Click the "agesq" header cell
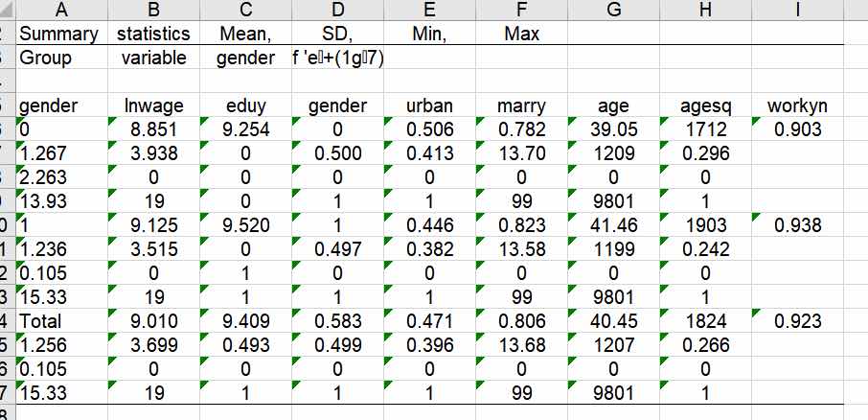 coord(705,105)
